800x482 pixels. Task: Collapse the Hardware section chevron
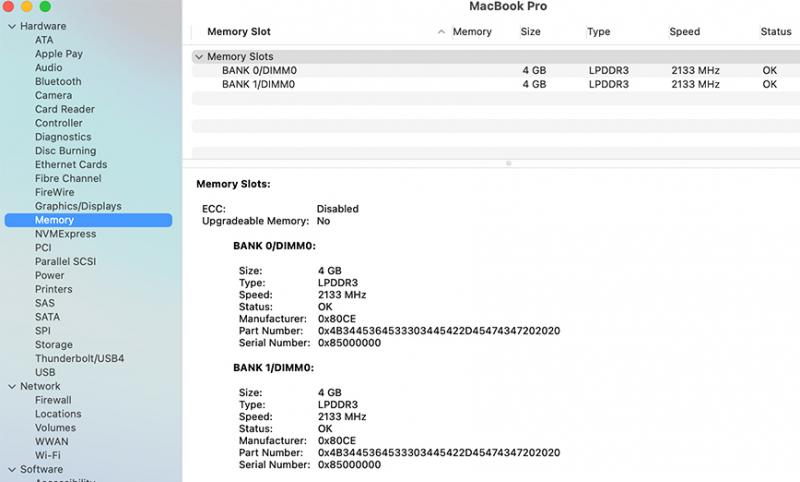[11, 26]
